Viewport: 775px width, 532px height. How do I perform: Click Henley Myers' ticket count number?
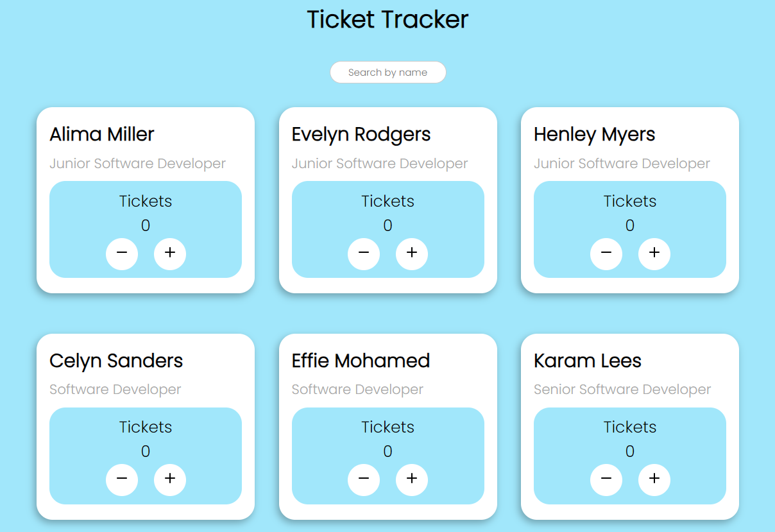coord(630,225)
